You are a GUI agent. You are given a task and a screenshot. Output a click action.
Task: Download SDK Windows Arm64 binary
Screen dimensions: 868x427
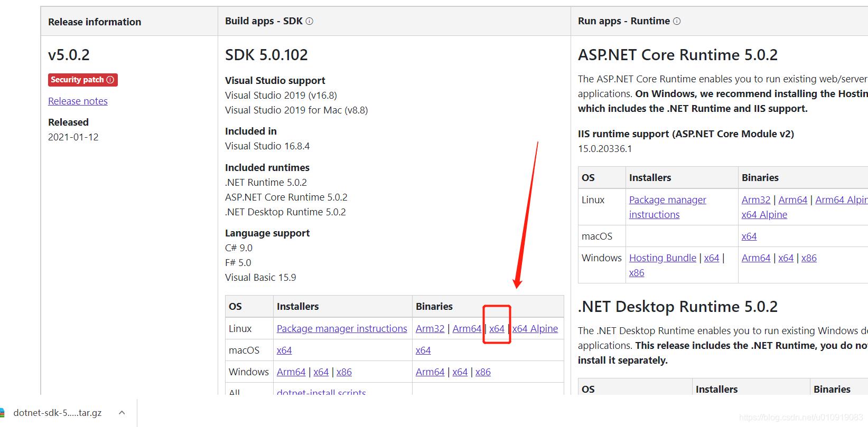pos(430,372)
